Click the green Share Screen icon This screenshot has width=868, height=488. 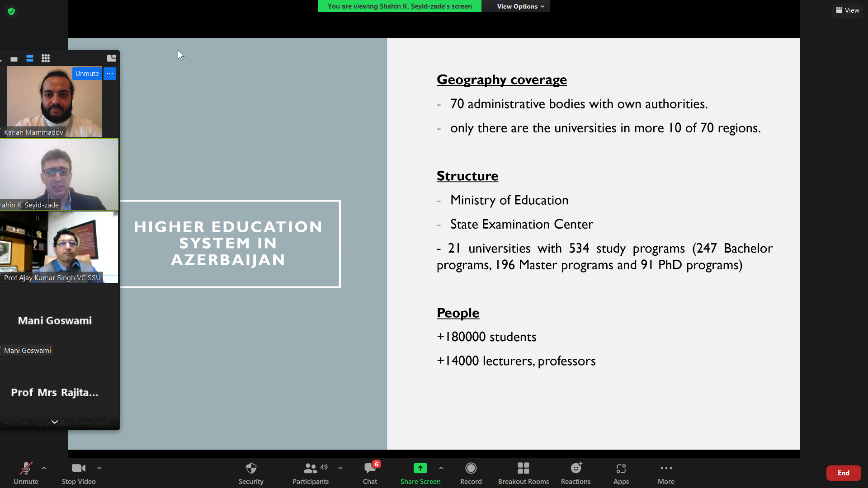point(420,469)
